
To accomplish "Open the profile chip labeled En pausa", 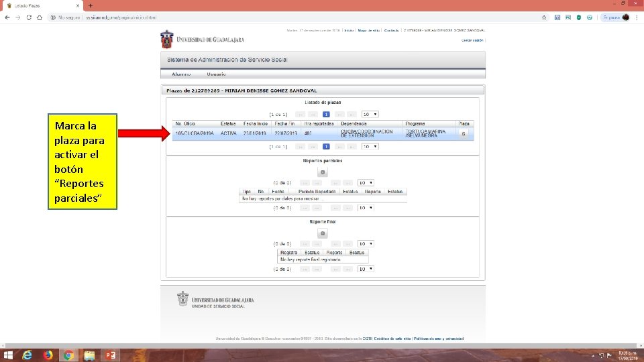I will pos(615,17).
